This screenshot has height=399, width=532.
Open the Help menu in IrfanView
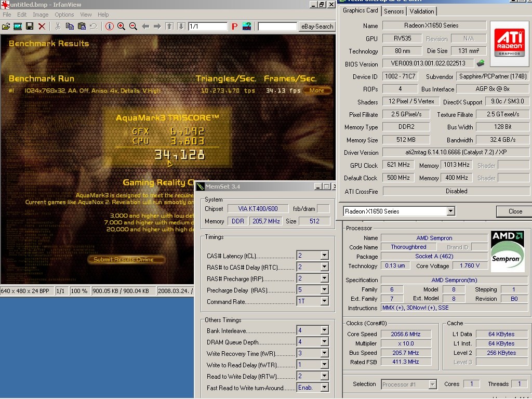pos(103,15)
